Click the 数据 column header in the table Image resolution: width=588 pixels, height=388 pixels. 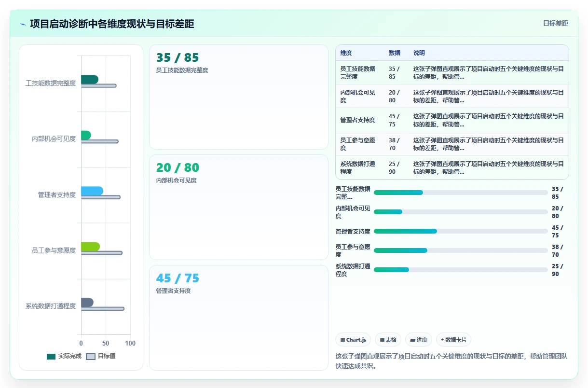click(x=395, y=53)
